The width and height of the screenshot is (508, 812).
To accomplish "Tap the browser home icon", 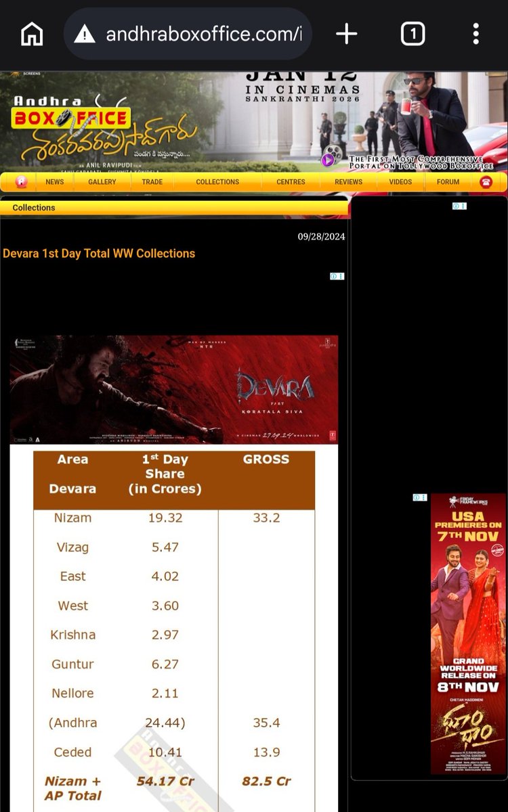I will click(x=32, y=33).
